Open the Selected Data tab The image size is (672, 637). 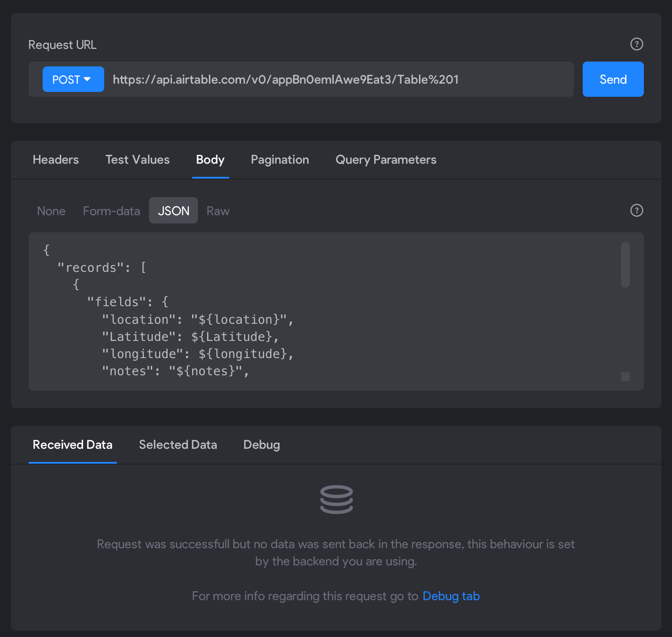(178, 445)
